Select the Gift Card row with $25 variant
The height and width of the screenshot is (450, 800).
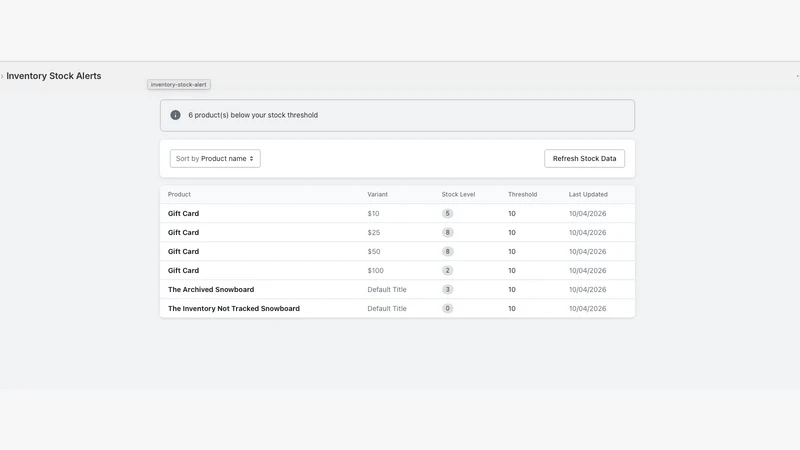[x=397, y=233]
